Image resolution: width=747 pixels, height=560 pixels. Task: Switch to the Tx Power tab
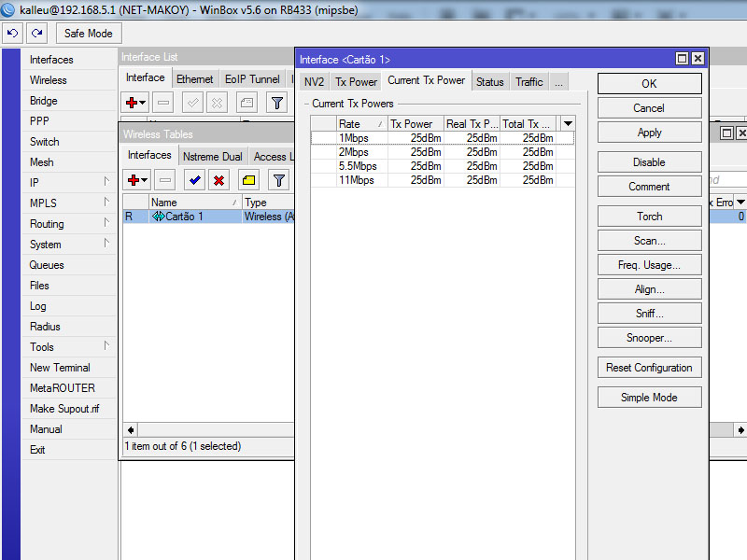(x=356, y=82)
